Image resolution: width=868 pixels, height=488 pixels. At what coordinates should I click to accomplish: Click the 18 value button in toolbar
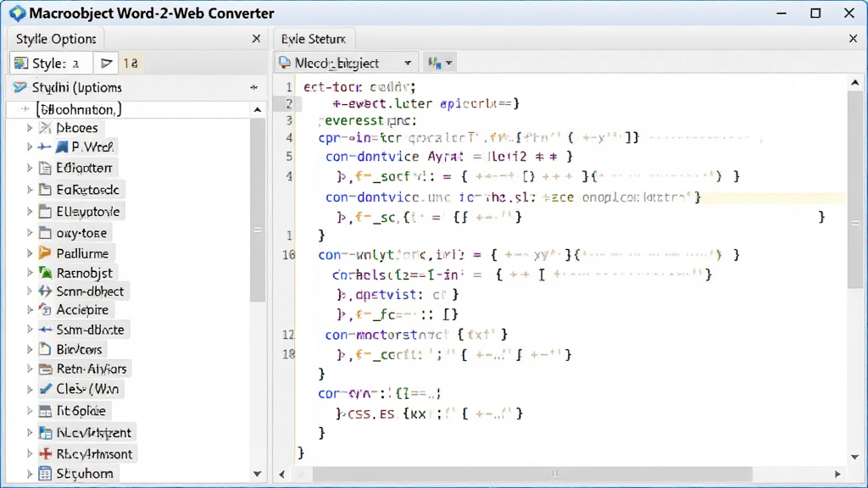(x=131, y=63)
